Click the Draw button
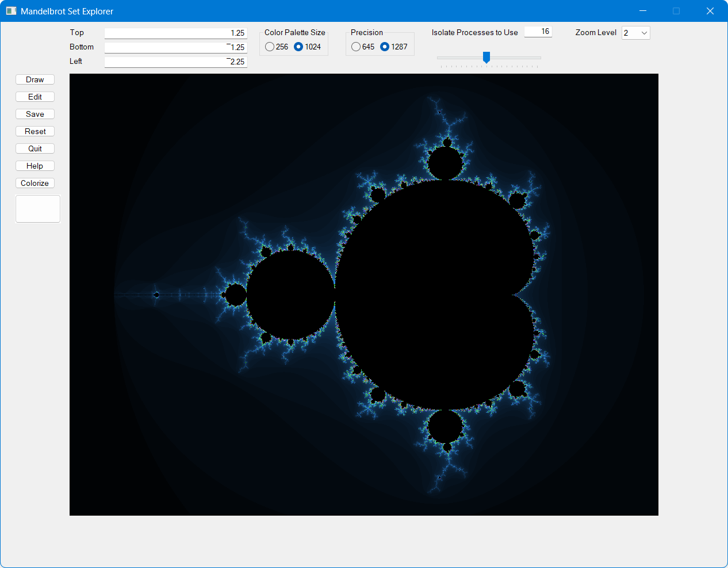The width and height of the screenshot is (728, 568). 35,79
